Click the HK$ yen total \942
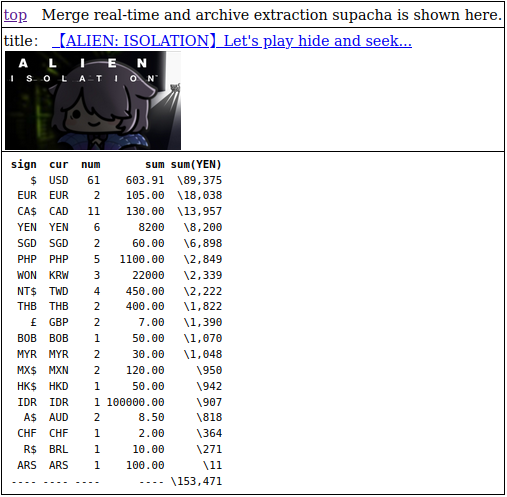Image resolution: width=507 pixels, height=497 pixels. pyautogui.click(x=209, y=386)
